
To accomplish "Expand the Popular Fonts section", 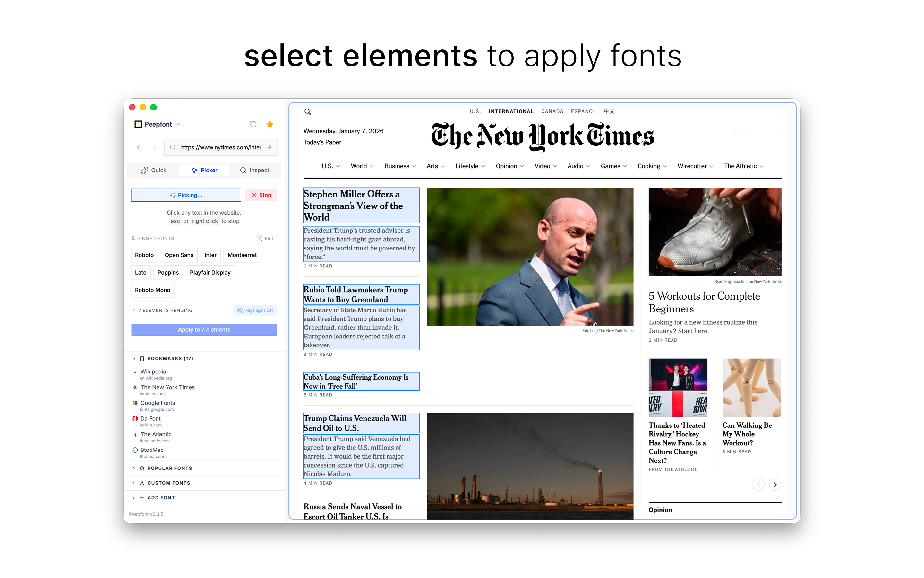I will pyautogui.click(x=134, y=468).
